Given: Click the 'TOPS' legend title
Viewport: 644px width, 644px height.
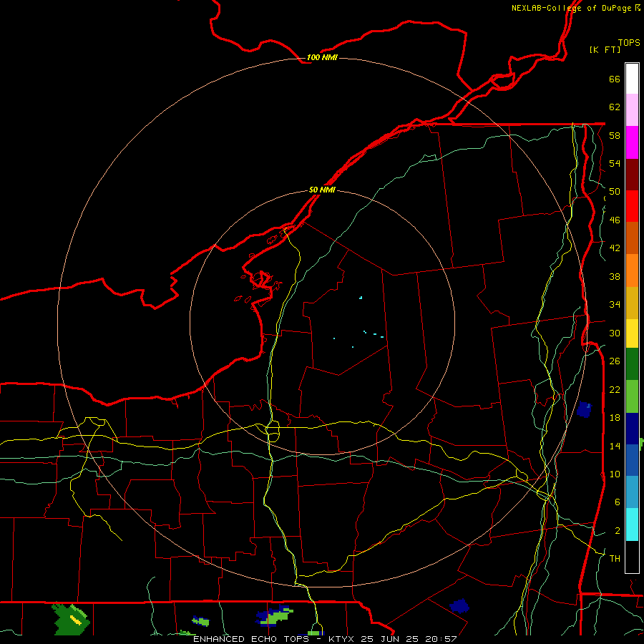Looking at the screenshot, I should point(629,42).
